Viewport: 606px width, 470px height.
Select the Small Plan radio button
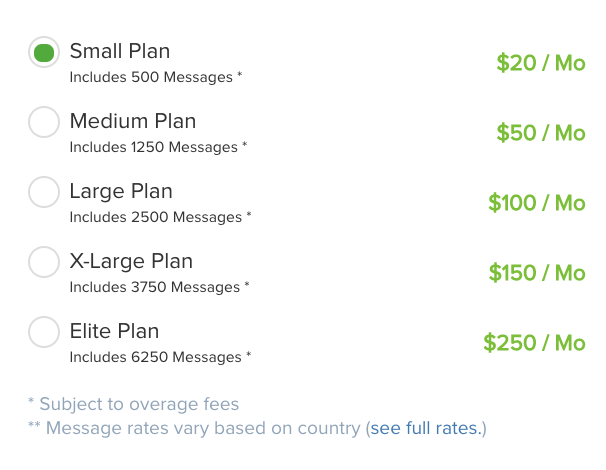[44, 53]
